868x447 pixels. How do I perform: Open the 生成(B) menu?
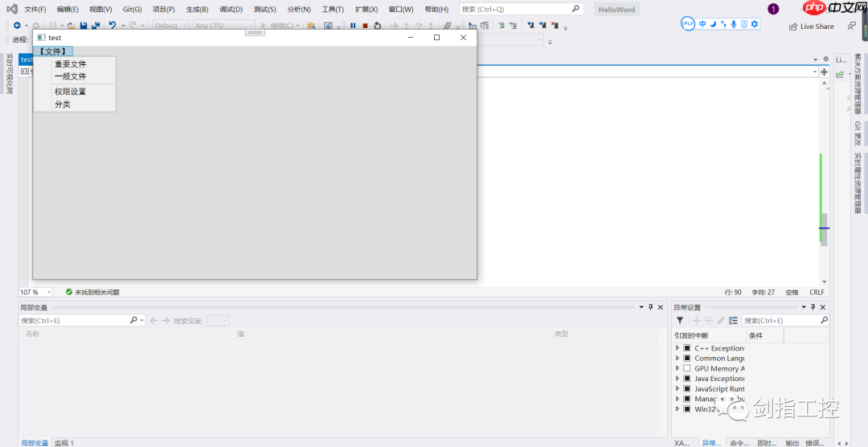(197, 10)
